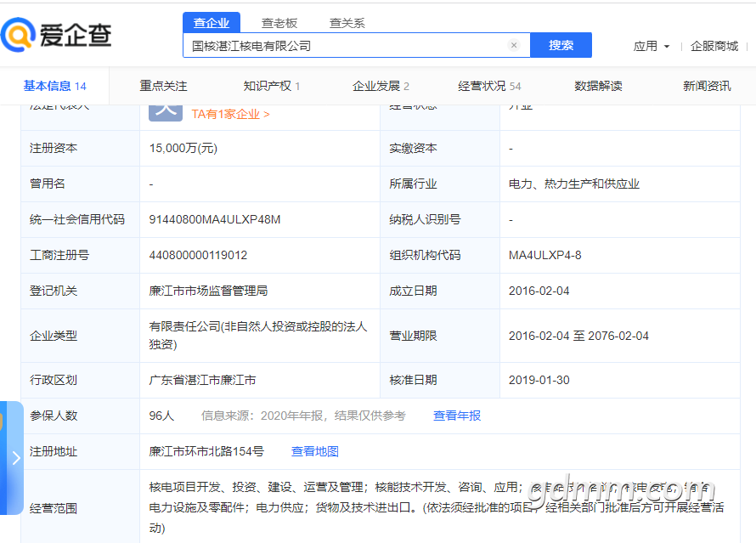Viewport: 756px width, 543px height.
Task: Select the organization code MA4ULXP4-8
Action: click(x=544, y=256)
